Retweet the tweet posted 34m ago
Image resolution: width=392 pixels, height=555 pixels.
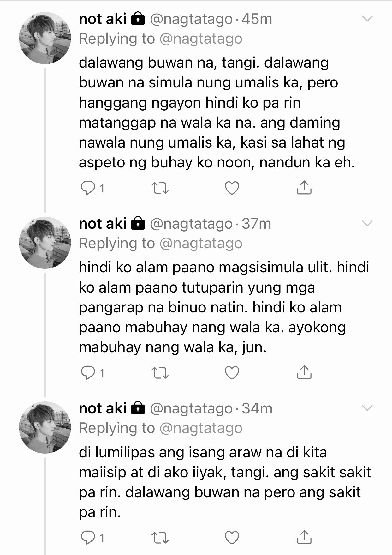click(x=160, y=538)
